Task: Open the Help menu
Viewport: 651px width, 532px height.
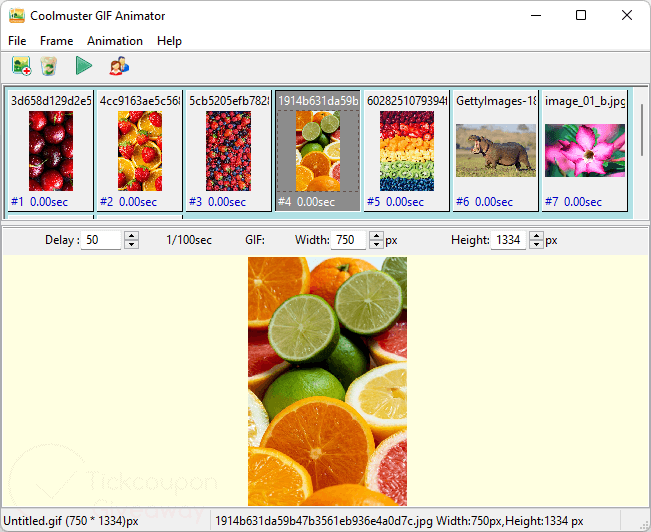Action: click(x=169, y=41)
